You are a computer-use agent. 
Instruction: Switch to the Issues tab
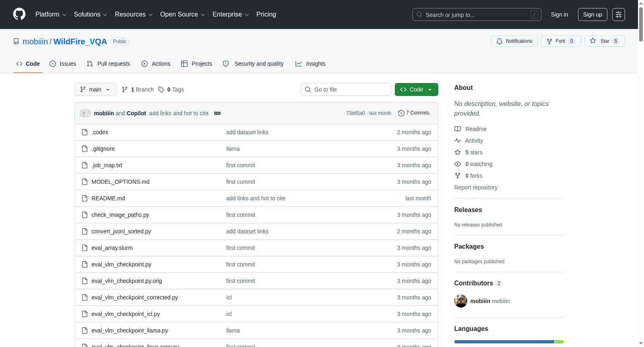pyautogui.click(x=63, y=64)
